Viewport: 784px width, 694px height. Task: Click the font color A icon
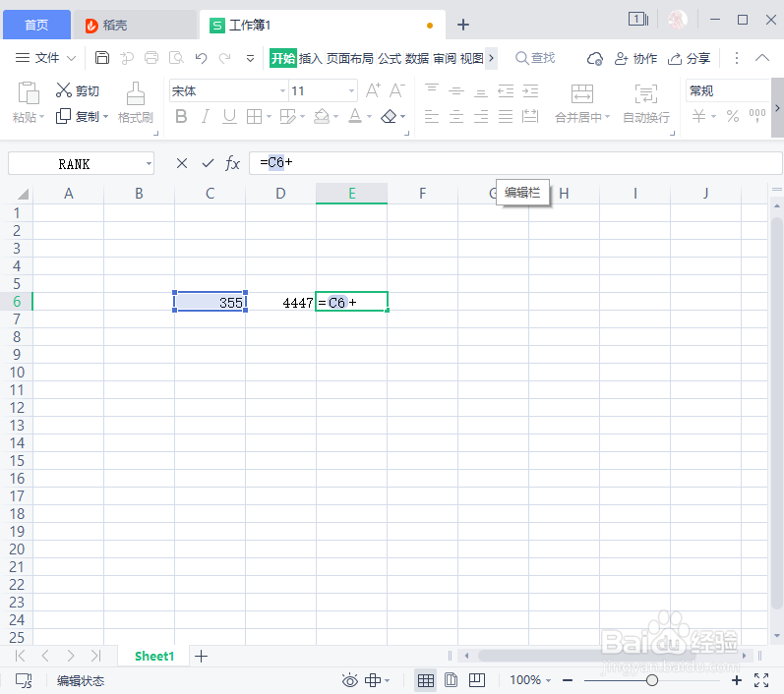pyautogui.click(x=355, y=116)
